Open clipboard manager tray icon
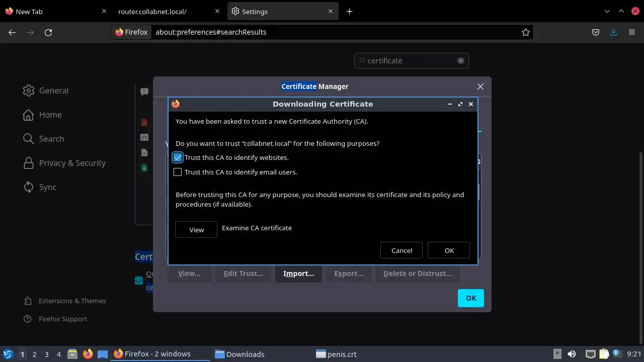This screenshot has height=362, width=644. [x=604, y=354]
